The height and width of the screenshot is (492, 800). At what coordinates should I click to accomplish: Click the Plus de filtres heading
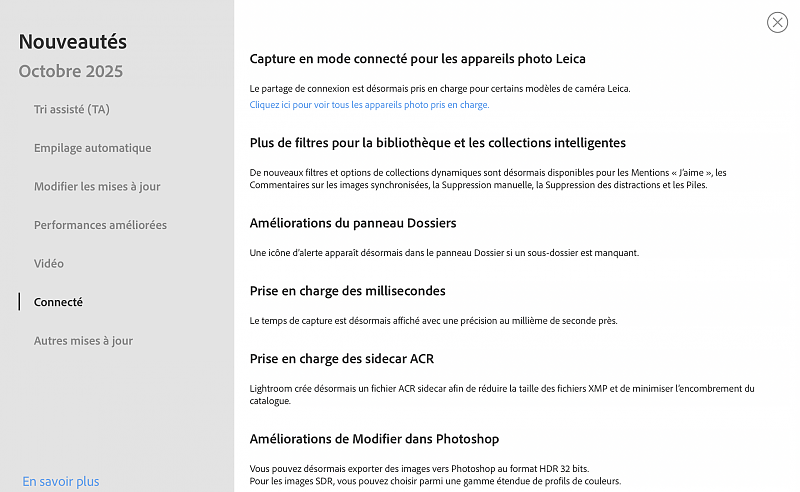[437, 143]
